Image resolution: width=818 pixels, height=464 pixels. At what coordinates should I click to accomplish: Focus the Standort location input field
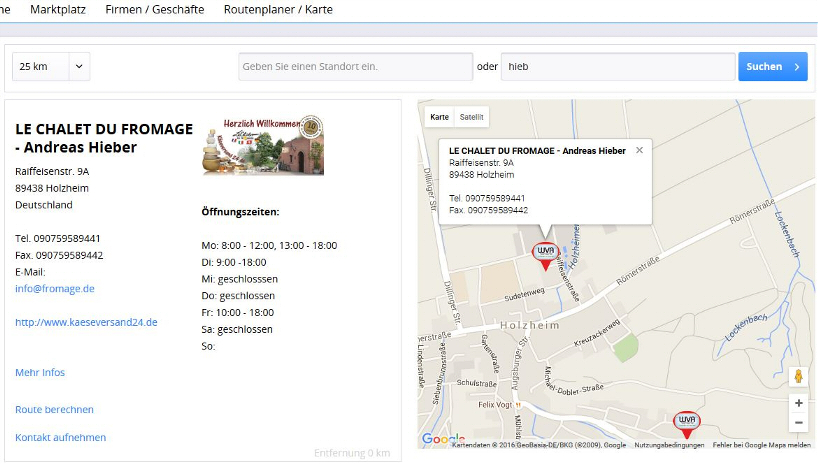[x=355, y=67]
